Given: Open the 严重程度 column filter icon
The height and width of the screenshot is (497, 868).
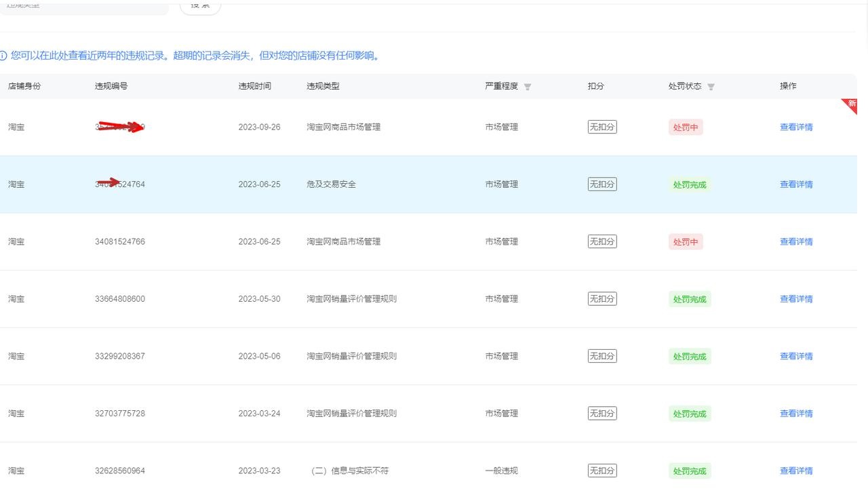Looking at the screenshot, I should (528, 87).
